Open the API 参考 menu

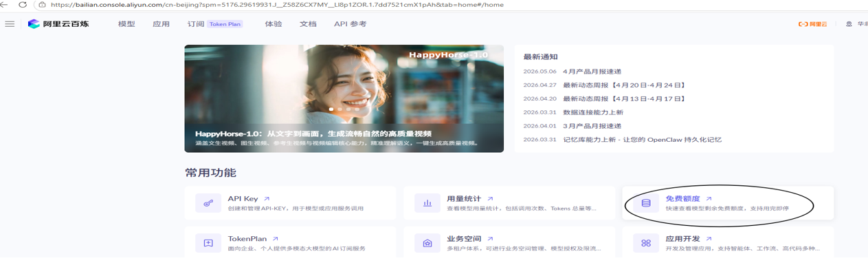(350, 24)
